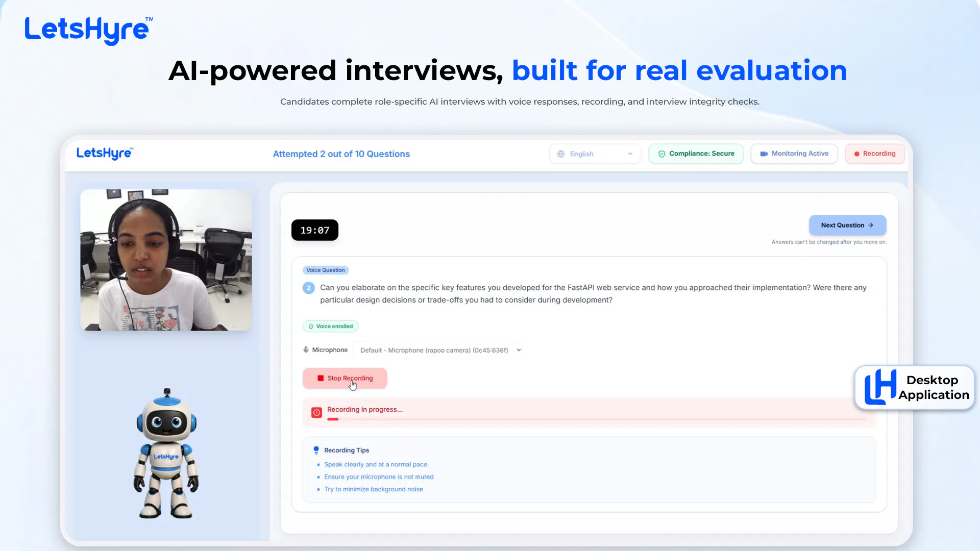Click 'Attempted 2 out of 10 Questions' text
Viewport: 980px width, 551px height.
341,154
